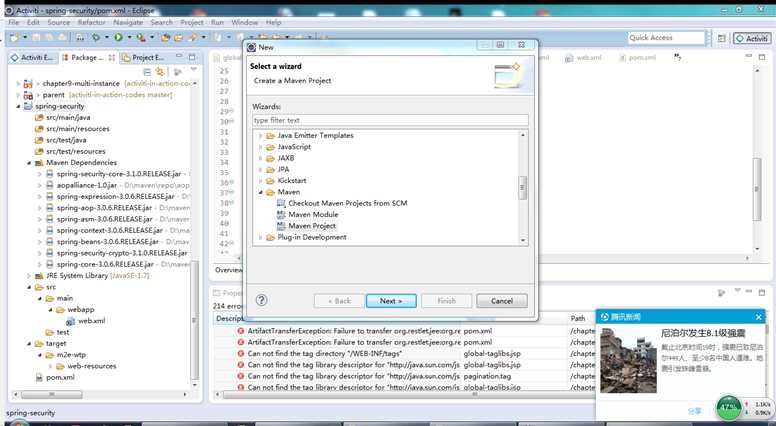The image size is (776, 426).
Task: Click the editor vertical scrollbar thumb
Action: tap(756, 189)
